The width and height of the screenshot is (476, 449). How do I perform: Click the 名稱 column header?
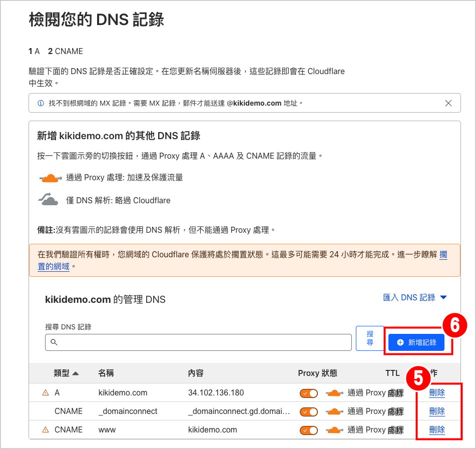(x=106, y=373)
